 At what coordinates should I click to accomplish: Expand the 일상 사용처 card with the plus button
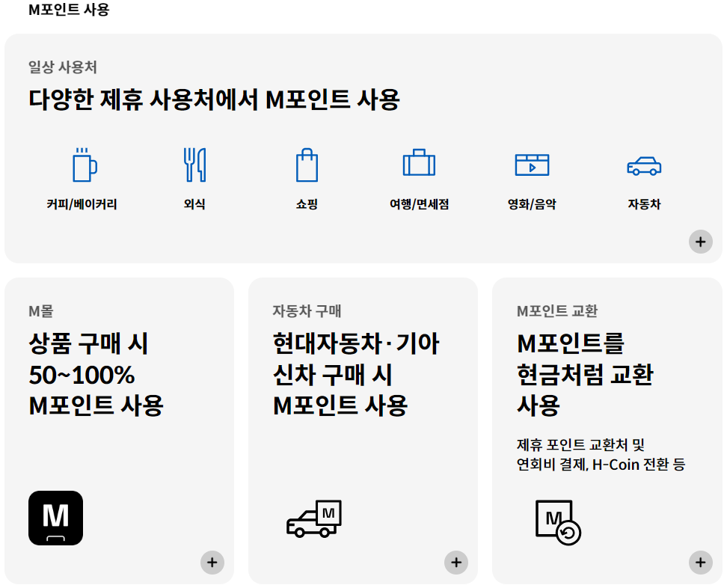(701, 242)
